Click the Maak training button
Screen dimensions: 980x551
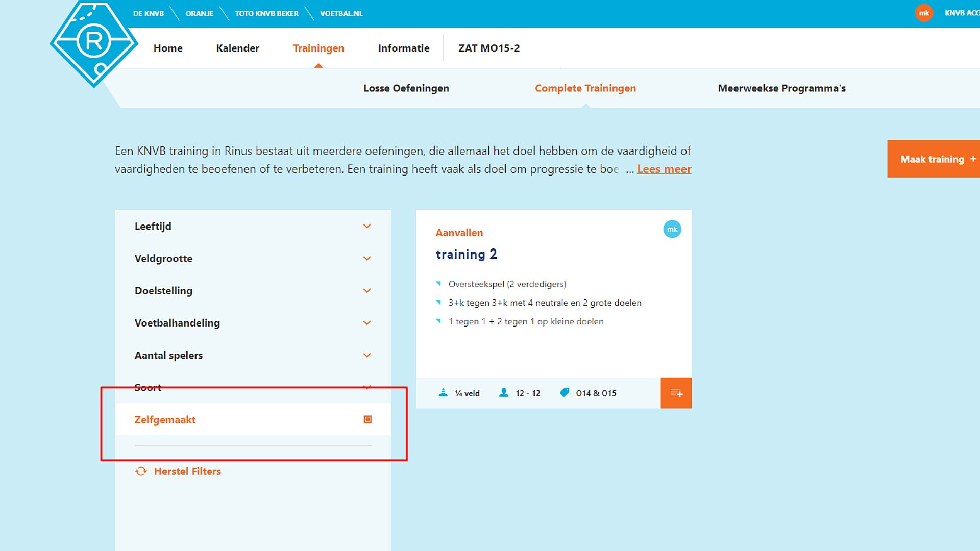tap(933, 159)
